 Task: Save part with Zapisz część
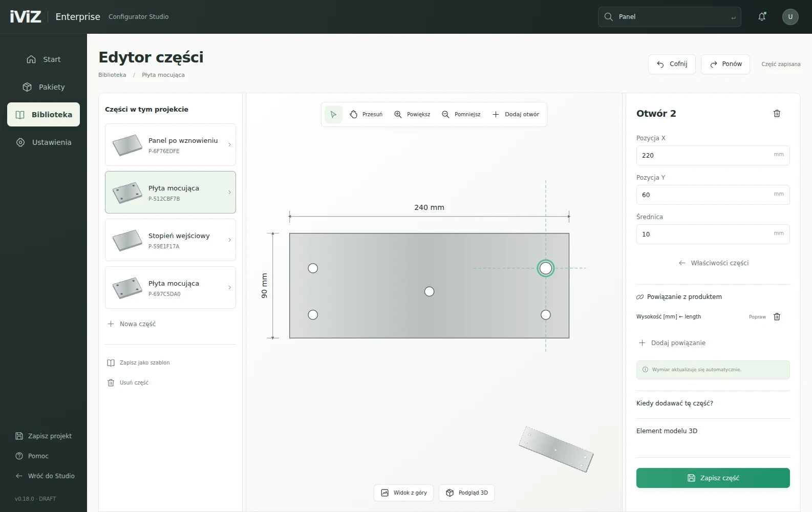coord(713,478)
